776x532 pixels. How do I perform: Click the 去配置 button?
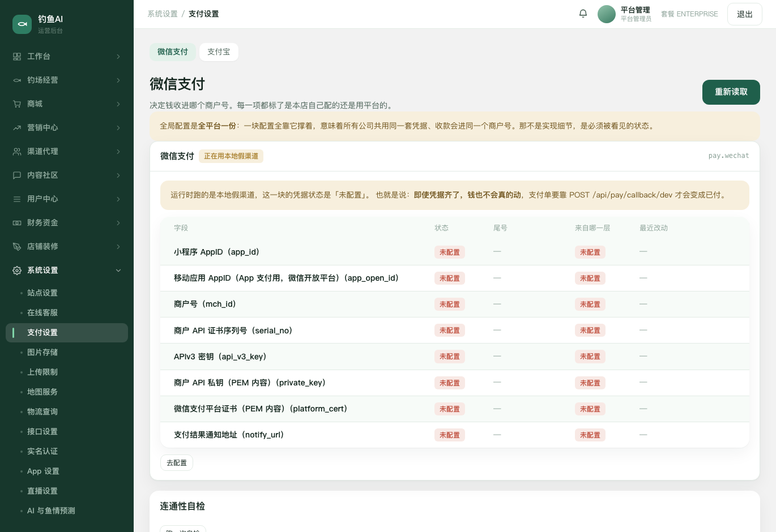click(x=177, y=463)
